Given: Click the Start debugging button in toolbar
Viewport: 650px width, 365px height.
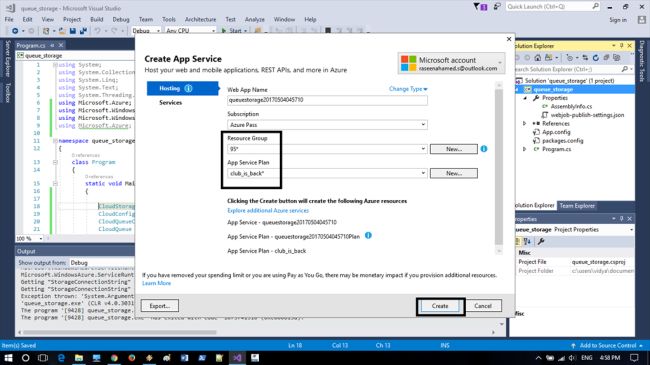Looking at the screenshot, I should (x=234, y=30).
